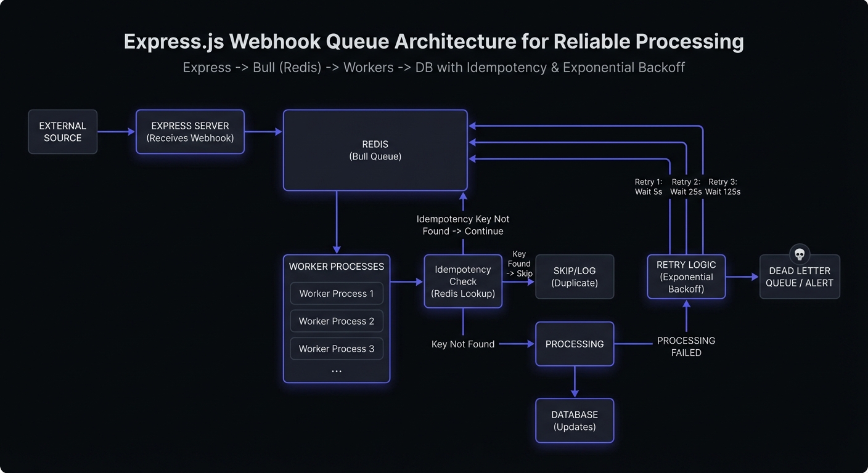Select the Key Found -> Skip label

519,264
